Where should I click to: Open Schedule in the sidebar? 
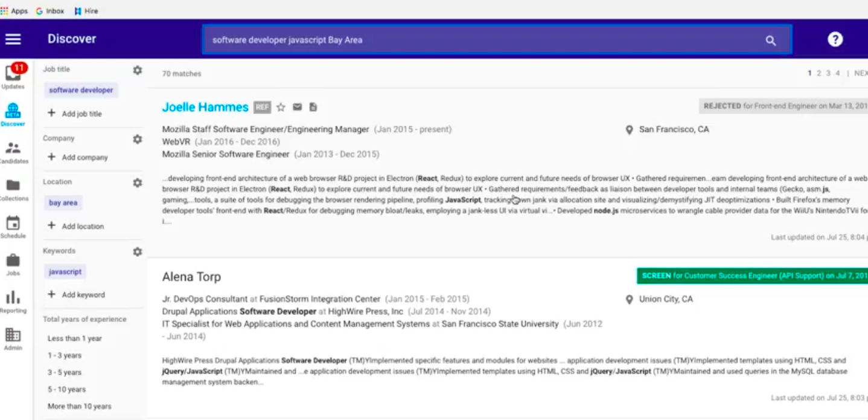13,227
